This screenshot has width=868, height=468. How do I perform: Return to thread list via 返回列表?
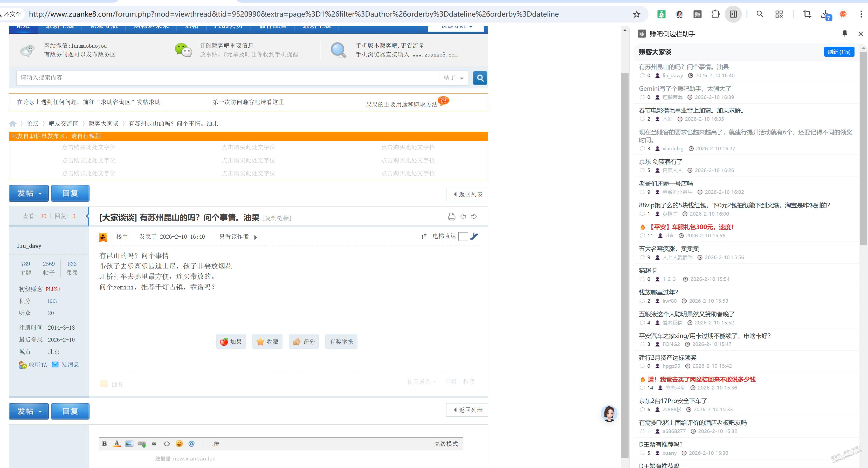(467, 194)
